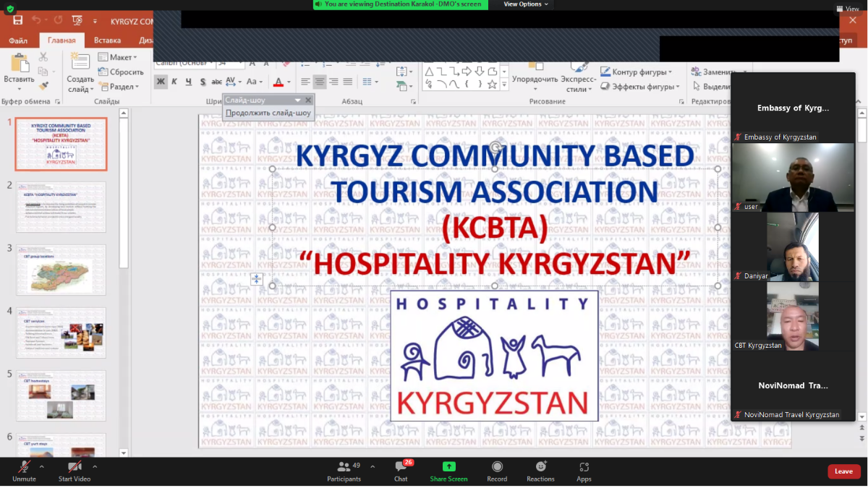
Task: Open the Раздел section dropdown
Action: pos(119,87)
